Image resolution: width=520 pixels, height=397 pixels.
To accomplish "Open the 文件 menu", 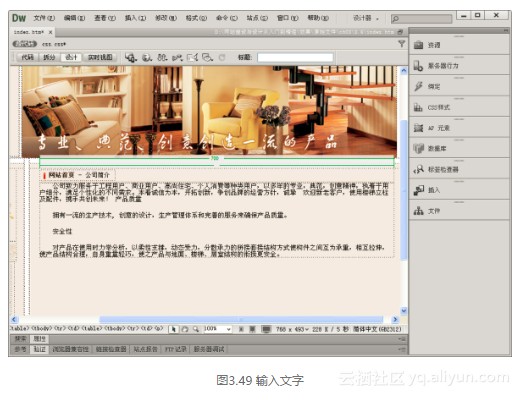I will 44,18.
